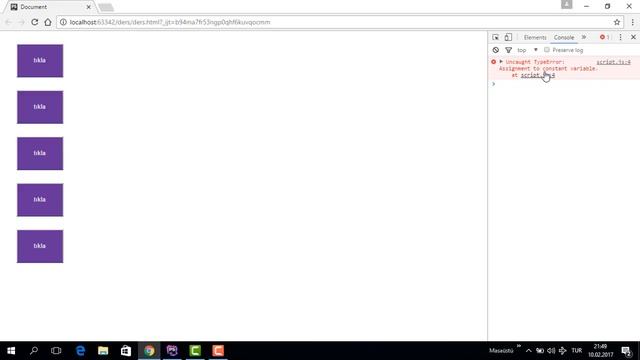Click the fifth purple tıkla box
The width and height of the screenshot is (640, 360).
40,247
